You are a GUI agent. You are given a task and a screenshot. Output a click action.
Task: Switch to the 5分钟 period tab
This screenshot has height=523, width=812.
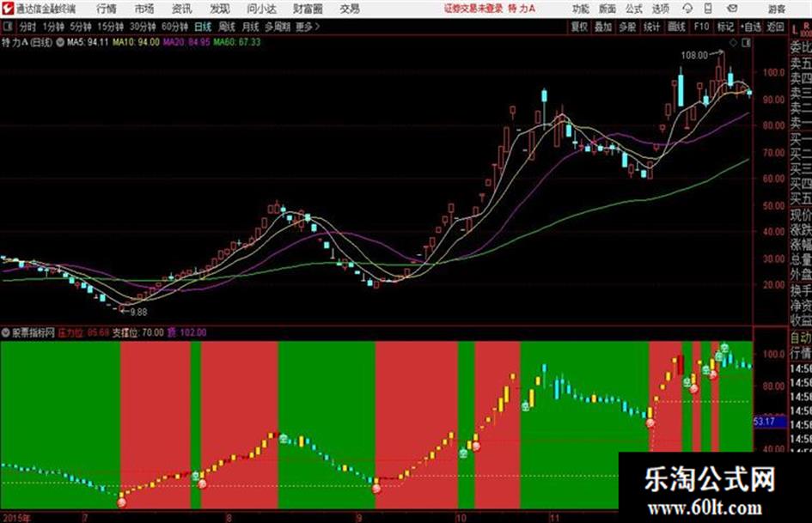81,27
